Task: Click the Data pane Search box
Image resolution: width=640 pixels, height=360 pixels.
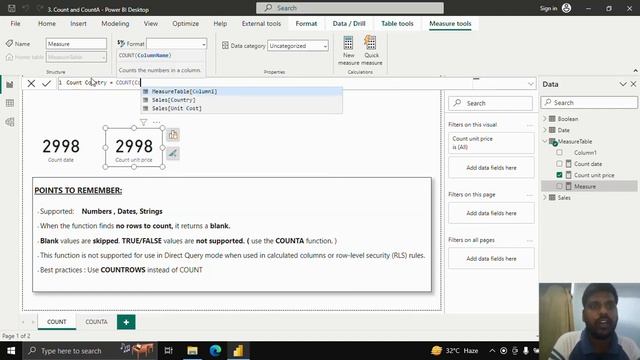Action: 589,102
